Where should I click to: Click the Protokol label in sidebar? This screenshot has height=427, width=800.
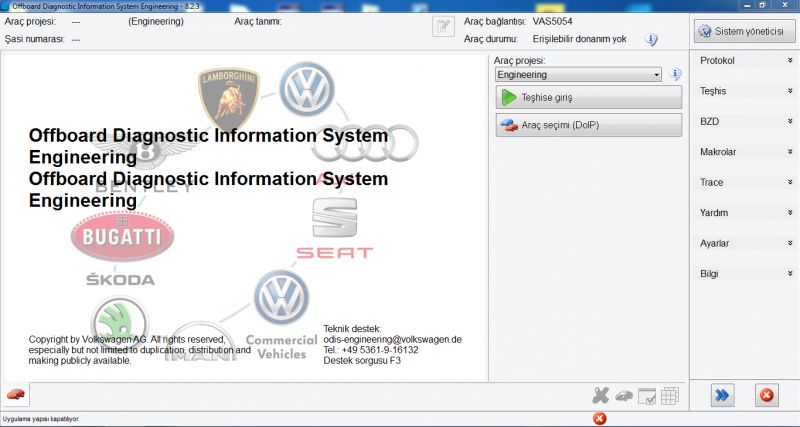[x=717, y=60]
